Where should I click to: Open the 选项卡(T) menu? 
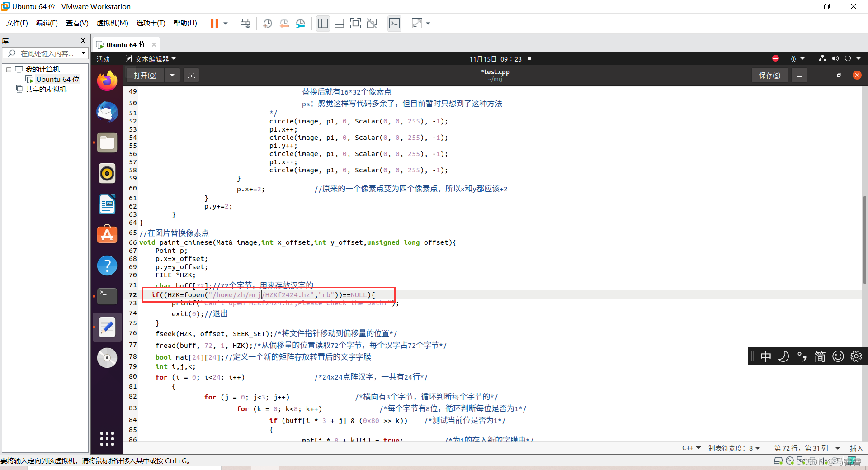[x=151, y=23]
